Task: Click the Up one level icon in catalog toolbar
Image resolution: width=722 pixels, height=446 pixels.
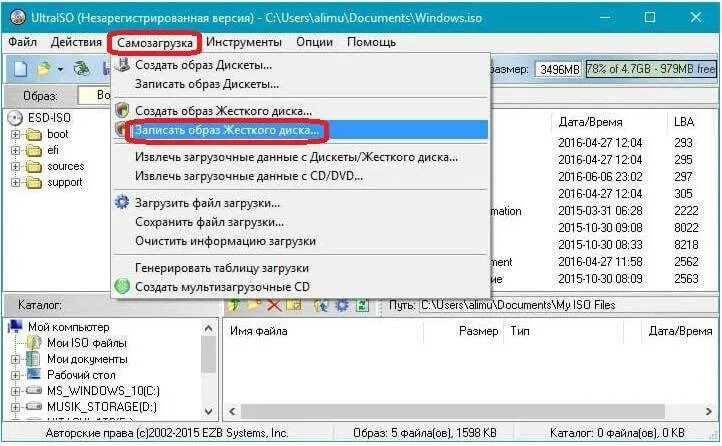Action: pyautogui.click(x=234, y=305)
